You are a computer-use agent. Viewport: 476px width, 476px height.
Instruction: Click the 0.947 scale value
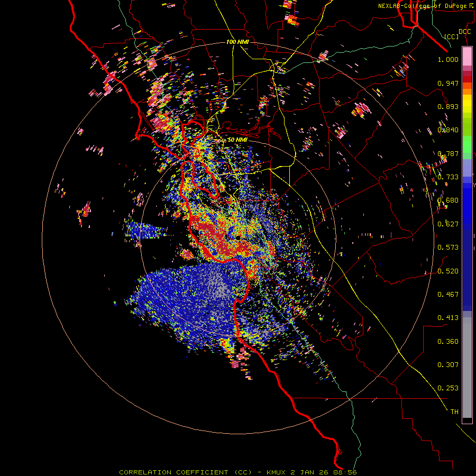coord(448,83)
